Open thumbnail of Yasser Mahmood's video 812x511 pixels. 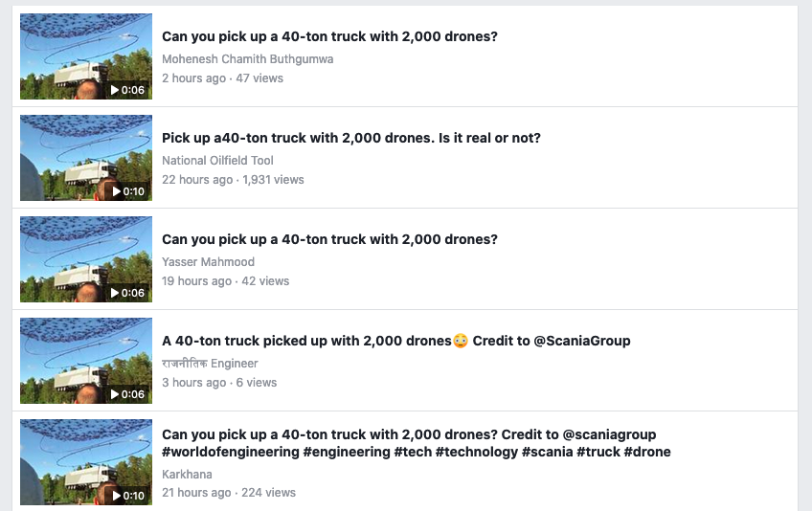86,259
